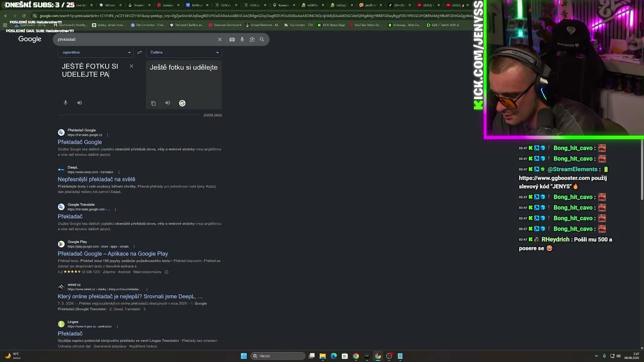Start voice search with microphone icon
Screen dimensions: 644x362
click(242, 39)
